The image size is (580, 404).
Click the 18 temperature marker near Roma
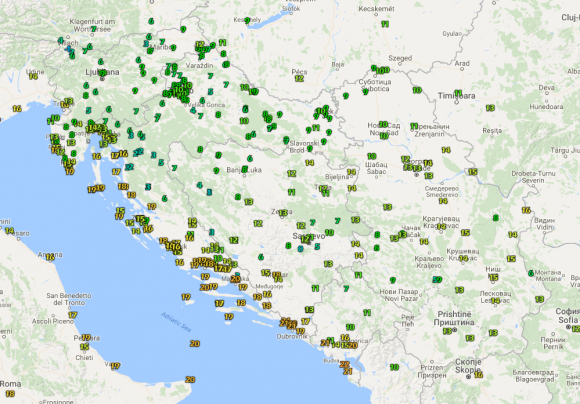(10, 394)
